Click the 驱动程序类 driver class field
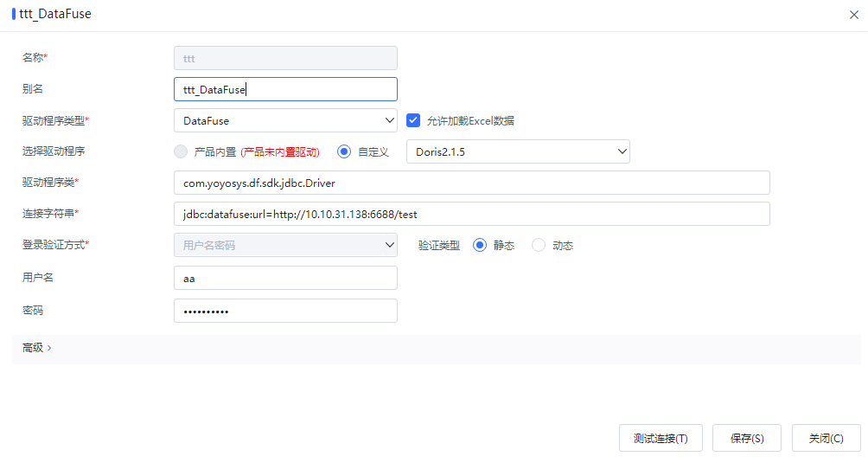Screen dimensions: 868x463 [x=472, y=183]
